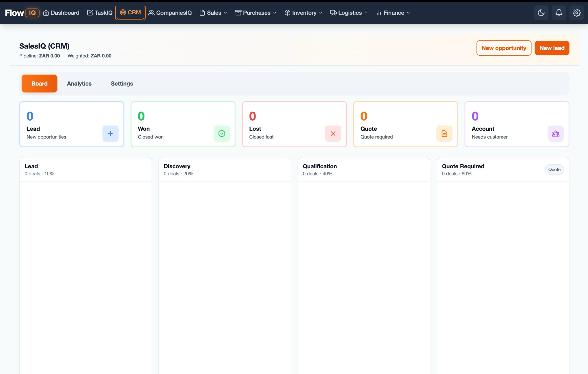
Task: Click the Inventory box icon
Action: coord(287,13)
